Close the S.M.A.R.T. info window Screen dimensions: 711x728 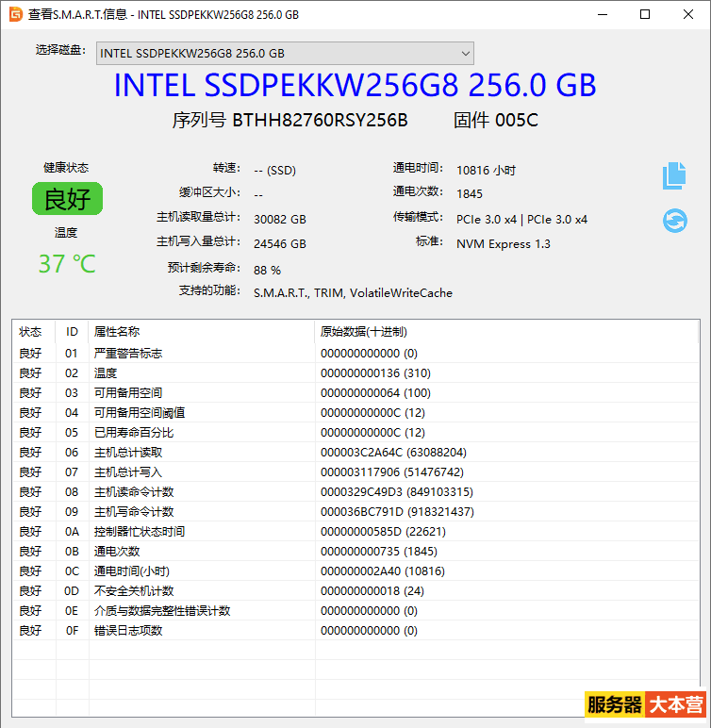click(688, 14)
